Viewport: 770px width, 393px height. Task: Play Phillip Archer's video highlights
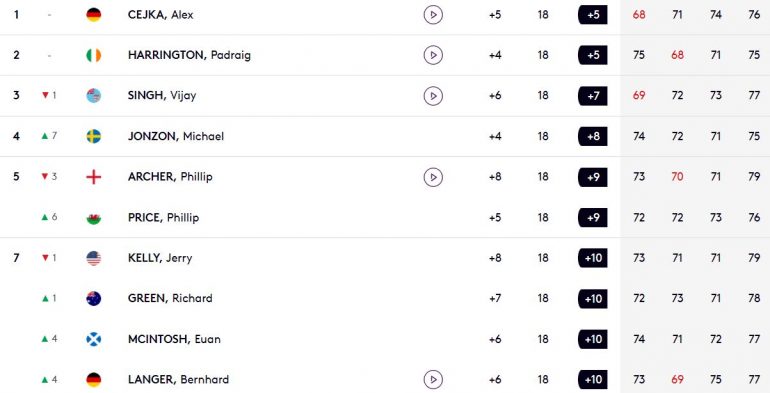(x=433, y=177)
